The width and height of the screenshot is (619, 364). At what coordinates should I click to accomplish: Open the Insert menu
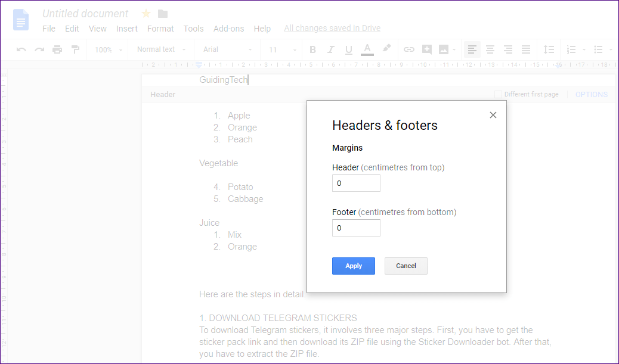coord(126,29)
